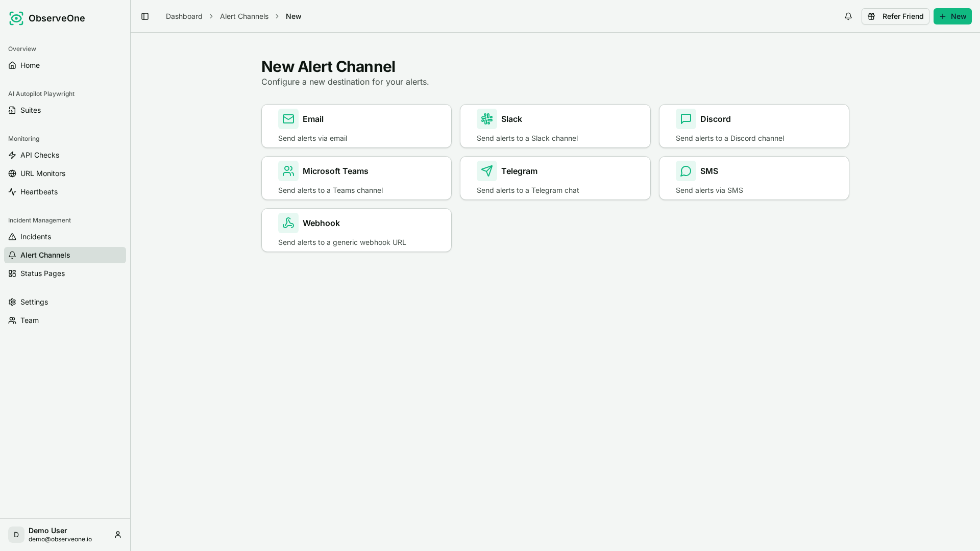
Task: Click the Telegram paper plane icon
Action: click(487, 171)
